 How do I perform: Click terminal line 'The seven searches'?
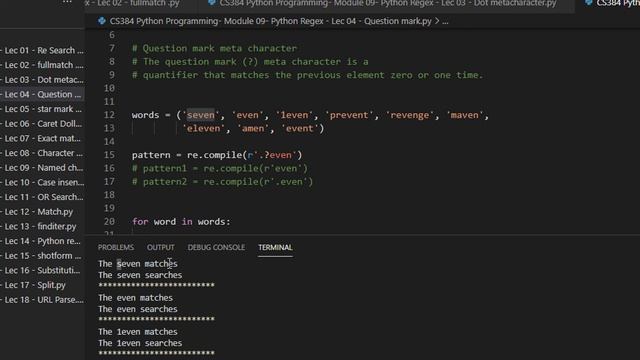pyautogui.click(x=140, y=275)
